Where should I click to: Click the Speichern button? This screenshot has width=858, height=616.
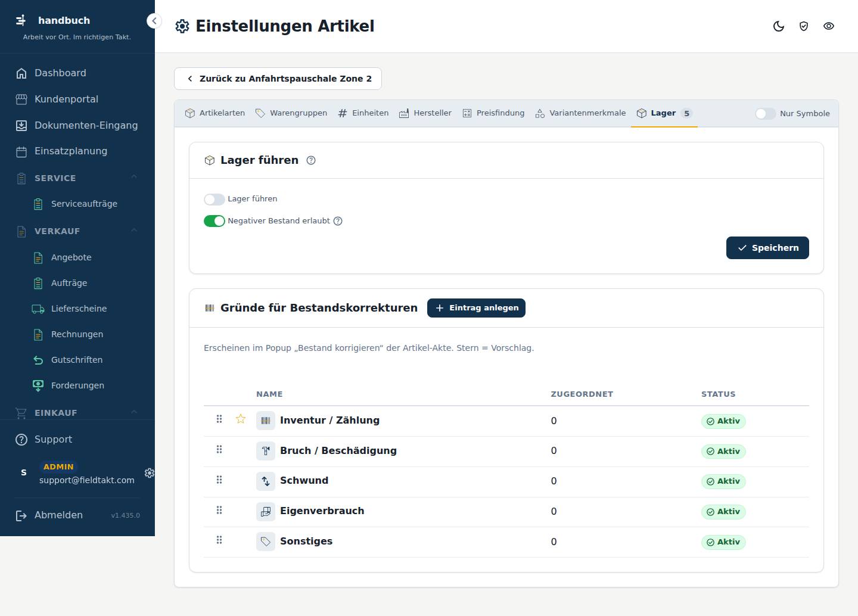click(767, 248)
